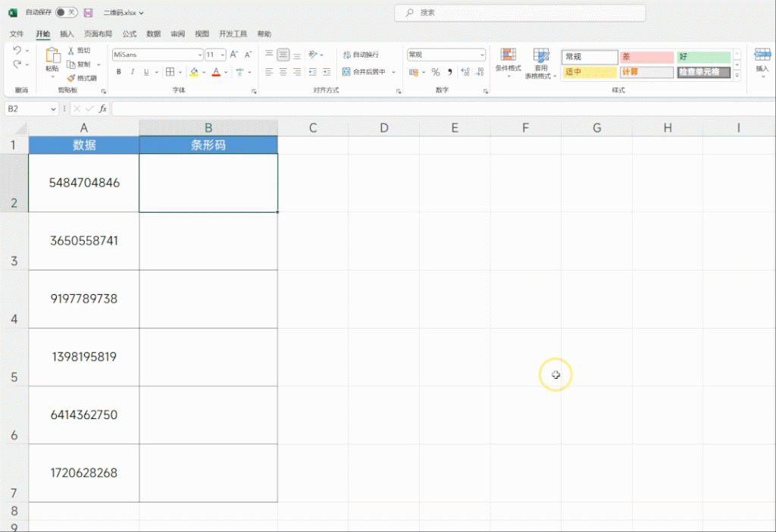Image resolution: width=776 pixels, height=532 pixels.
Task: Toggle bottom vertical alignment
Action: (x=297, y=55)
